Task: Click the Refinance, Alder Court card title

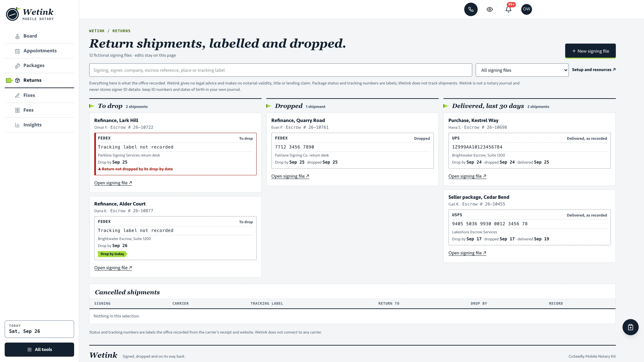Action: coord(120,204)
